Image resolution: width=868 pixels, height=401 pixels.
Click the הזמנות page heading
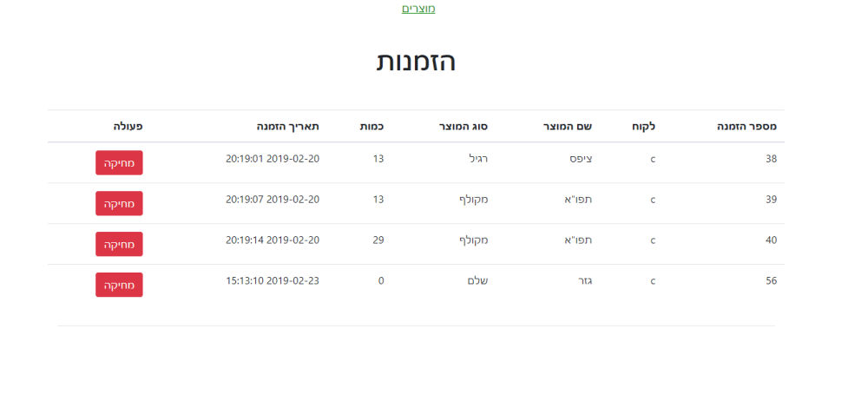(416, 62)
